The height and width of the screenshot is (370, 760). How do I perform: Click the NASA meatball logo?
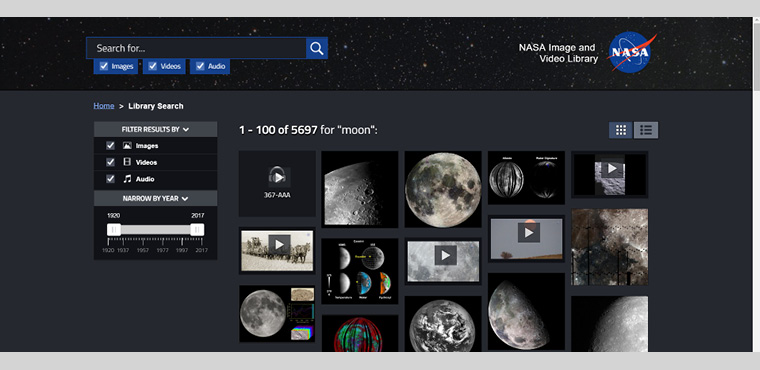(632, 52)
